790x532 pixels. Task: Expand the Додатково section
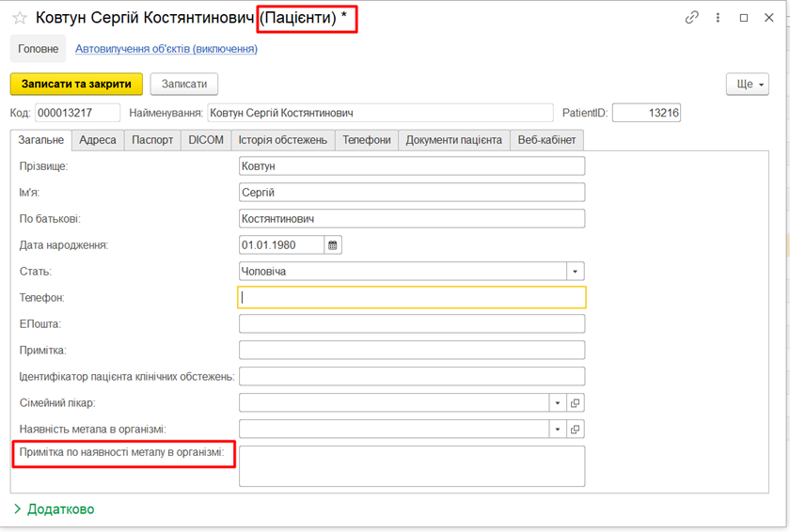pyautogui.click(x=54, y=509)
